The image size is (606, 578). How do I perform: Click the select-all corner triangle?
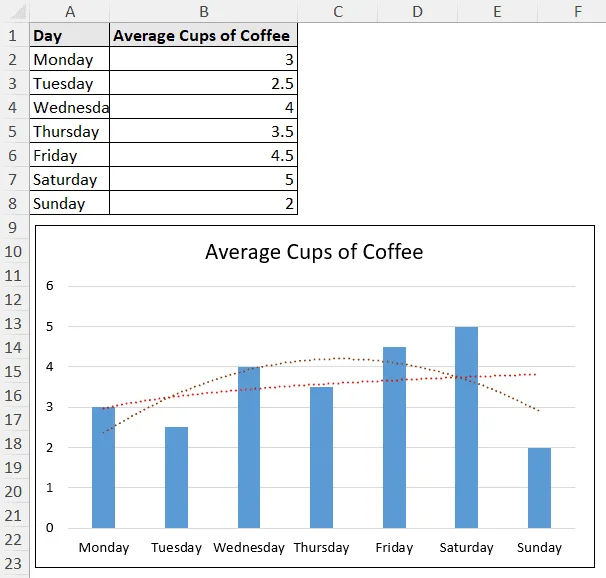pyautogui.click(x=17, y=12)
